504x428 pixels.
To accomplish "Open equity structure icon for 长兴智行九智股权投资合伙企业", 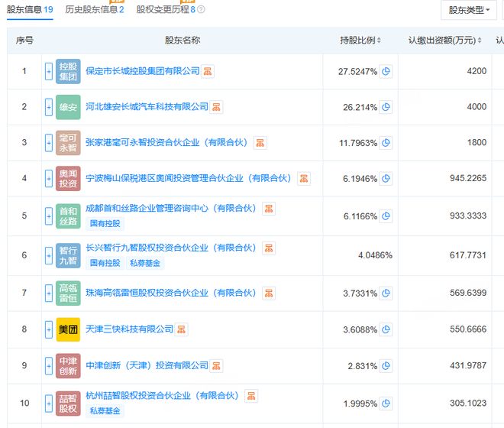I will (269, 248).
